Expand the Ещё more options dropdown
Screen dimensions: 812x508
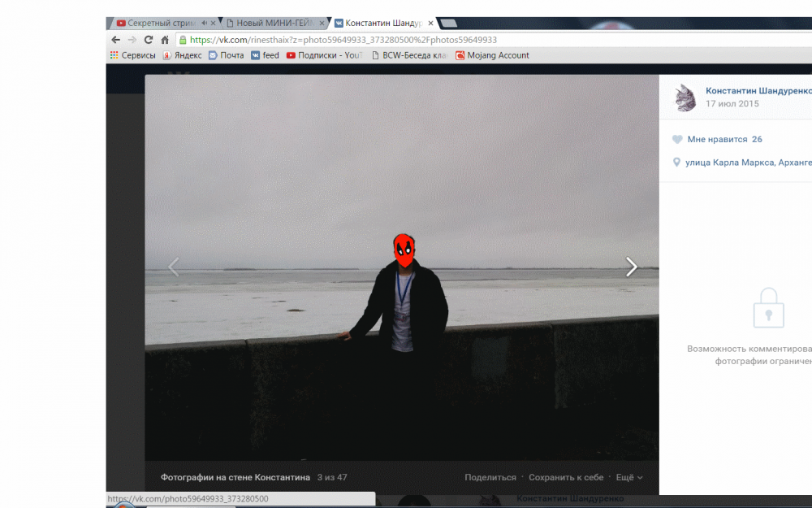click(629, 477)
